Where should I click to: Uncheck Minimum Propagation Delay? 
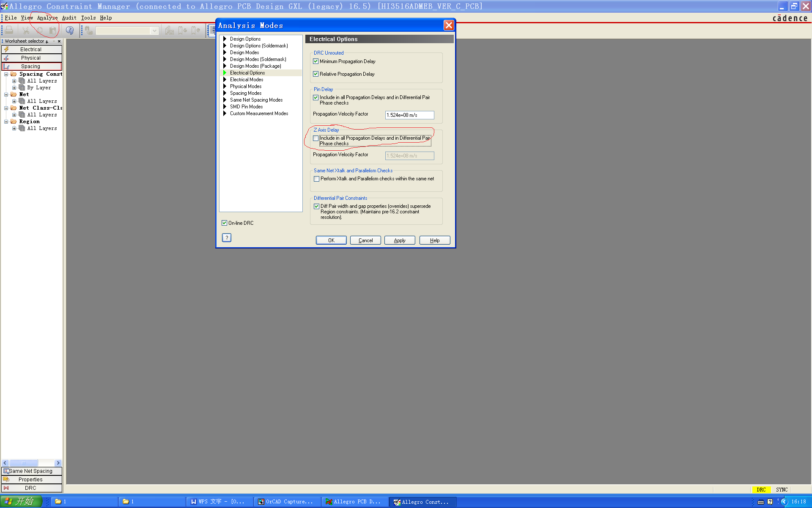(x=316, y=61)
